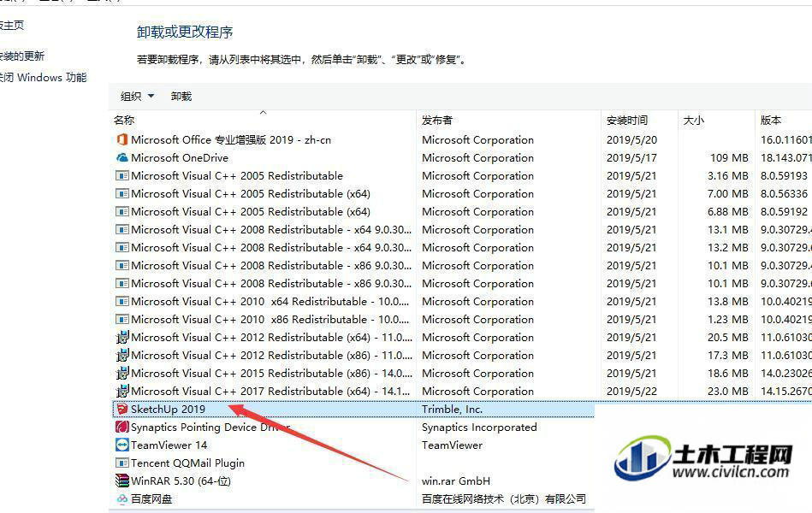812x513 pixels.
Task: Select Visual C++ 2010 x64 Redistributable entry
Action: [270, 301]
